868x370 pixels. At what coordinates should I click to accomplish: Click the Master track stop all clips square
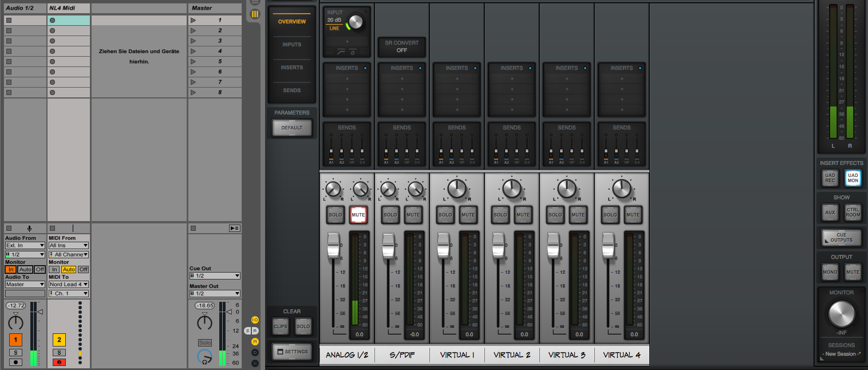(193, 228)
